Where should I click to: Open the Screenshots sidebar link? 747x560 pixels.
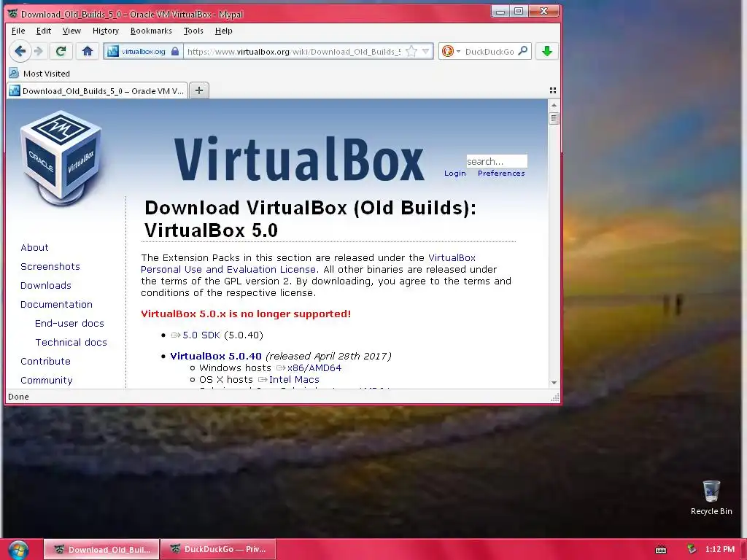[50, 267]
